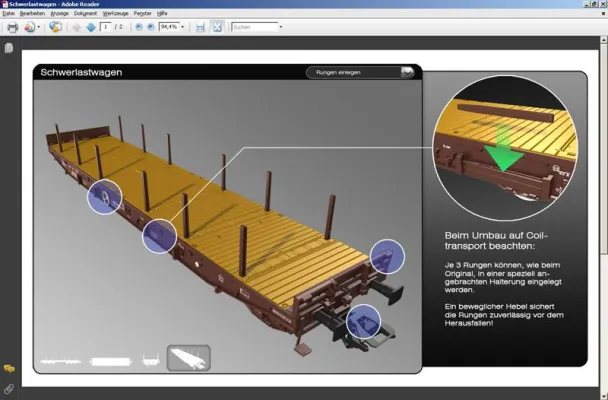Click the fit full page icon

[216, 27]
